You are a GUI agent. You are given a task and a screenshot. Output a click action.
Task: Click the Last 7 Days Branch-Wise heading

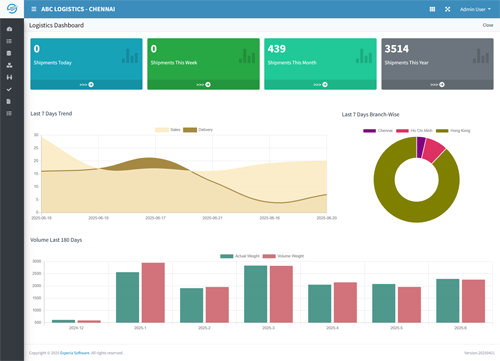pos(370,115)
